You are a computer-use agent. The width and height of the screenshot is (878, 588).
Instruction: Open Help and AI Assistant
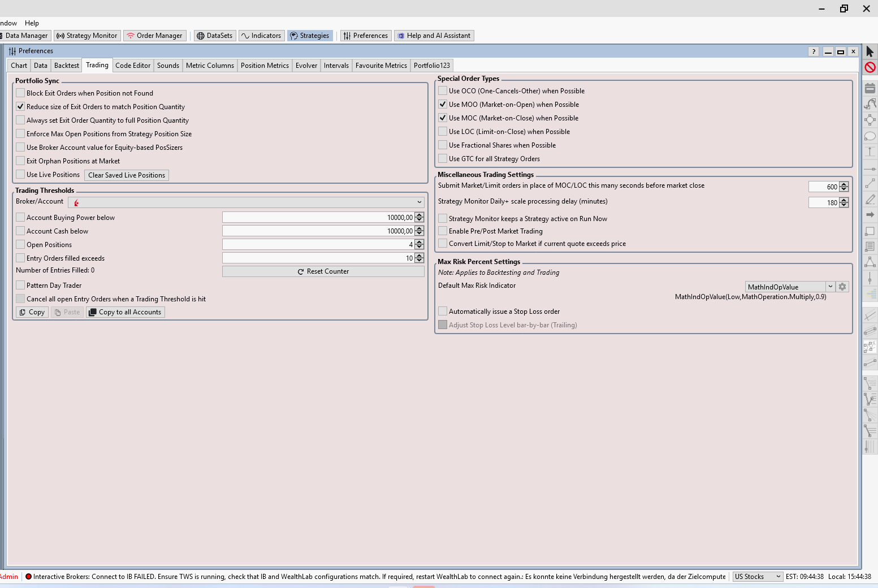click(x=434, y=36)
